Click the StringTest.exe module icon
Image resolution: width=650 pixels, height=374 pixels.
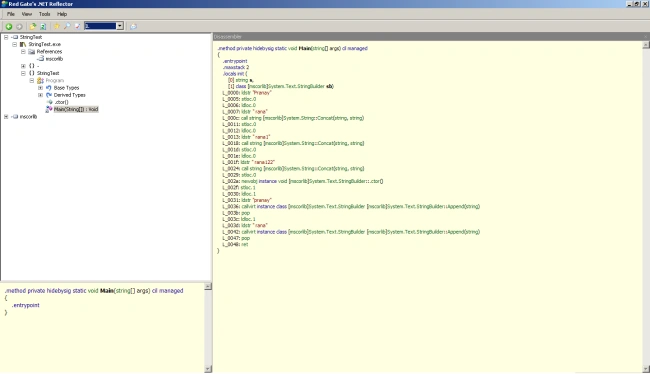pyautogui.click(x=23, y=44)
